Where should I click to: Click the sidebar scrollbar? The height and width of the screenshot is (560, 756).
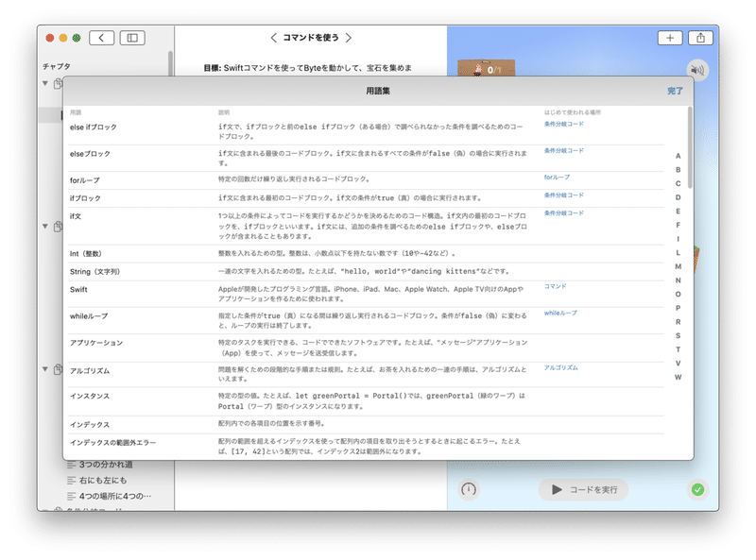170,62
